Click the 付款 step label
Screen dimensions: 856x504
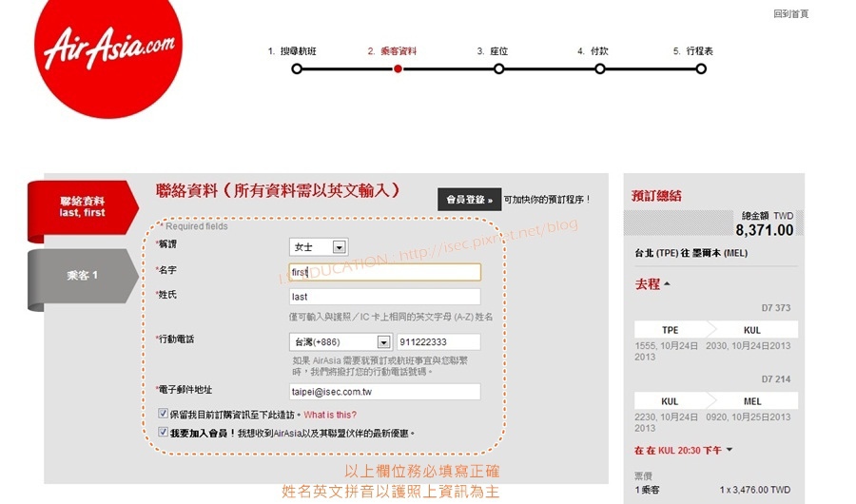(x=599, y=51)
